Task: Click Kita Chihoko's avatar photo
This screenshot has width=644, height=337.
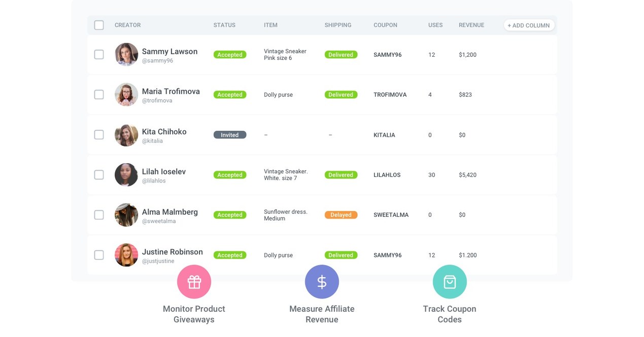Action: [126, 135]
